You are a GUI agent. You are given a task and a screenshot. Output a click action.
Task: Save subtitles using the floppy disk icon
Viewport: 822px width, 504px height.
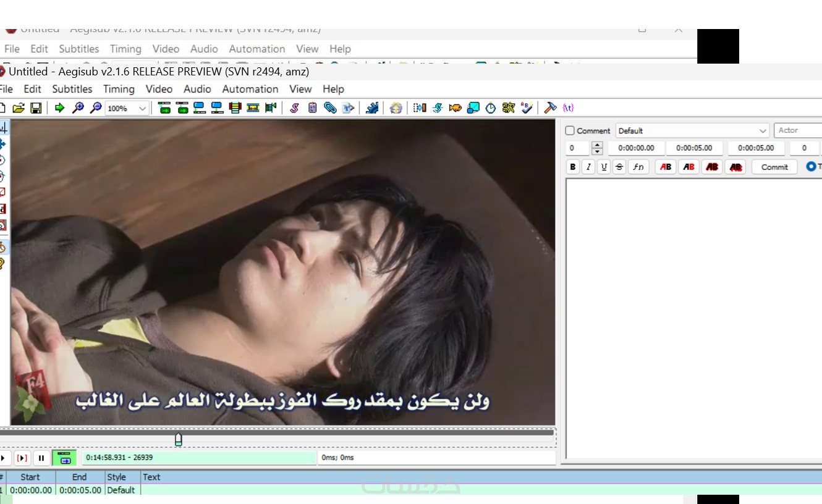point(36,108)
